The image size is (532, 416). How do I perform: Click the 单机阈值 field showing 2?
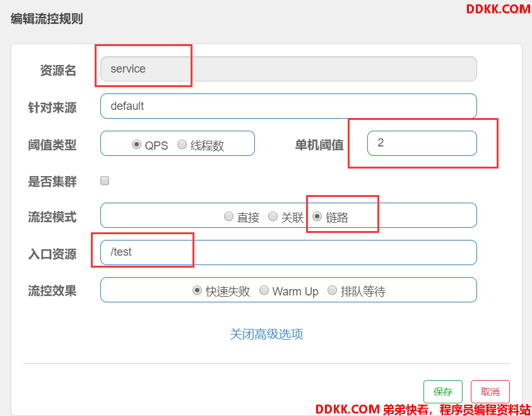422,143
